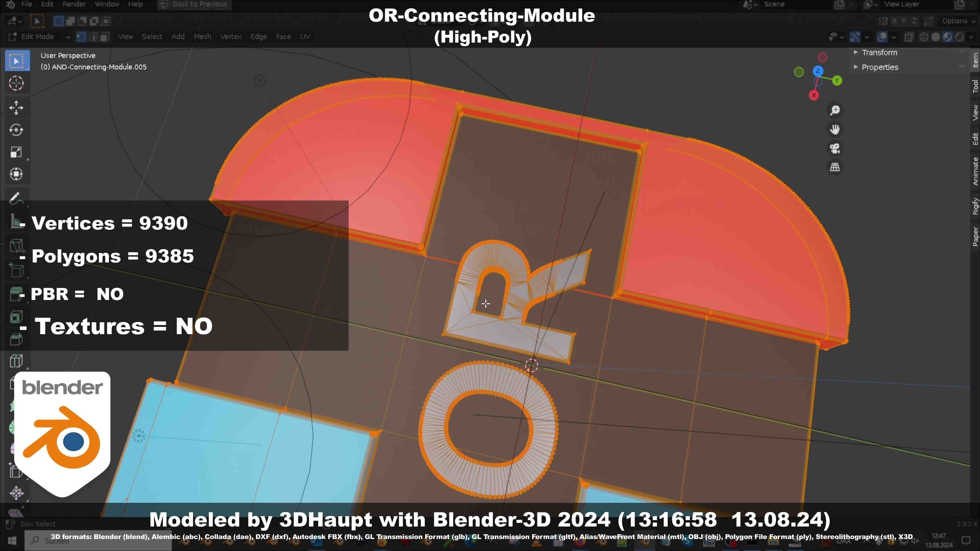The height and width of the screenshot is (551, 980).
Task: Open the gizmo options dropdown arrow
Action: [x=867, y=37]
